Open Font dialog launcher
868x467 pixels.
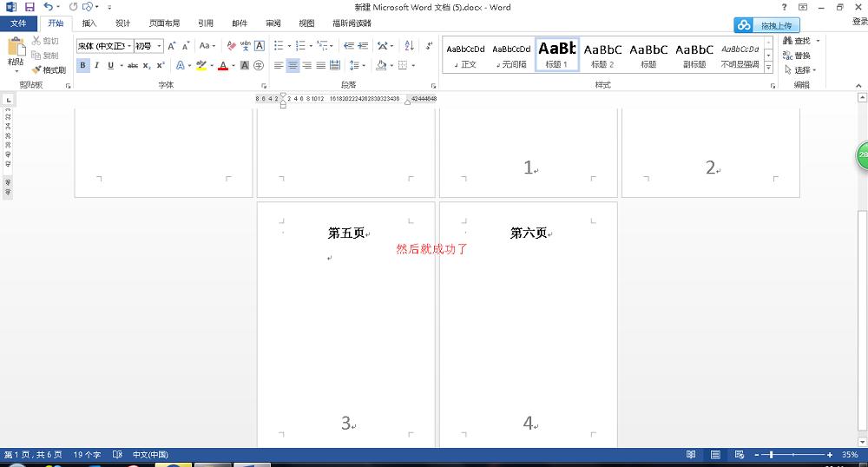(264, 86)
